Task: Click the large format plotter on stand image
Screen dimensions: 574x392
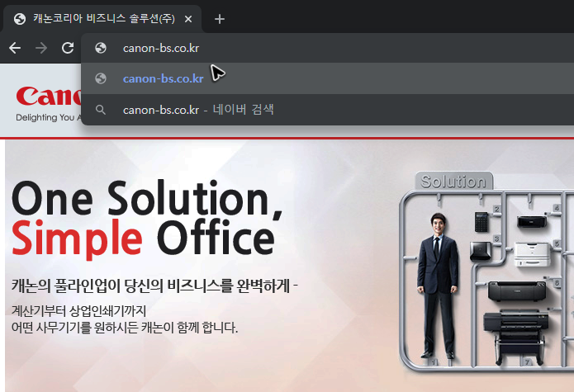Action: [x=516, y=338]
